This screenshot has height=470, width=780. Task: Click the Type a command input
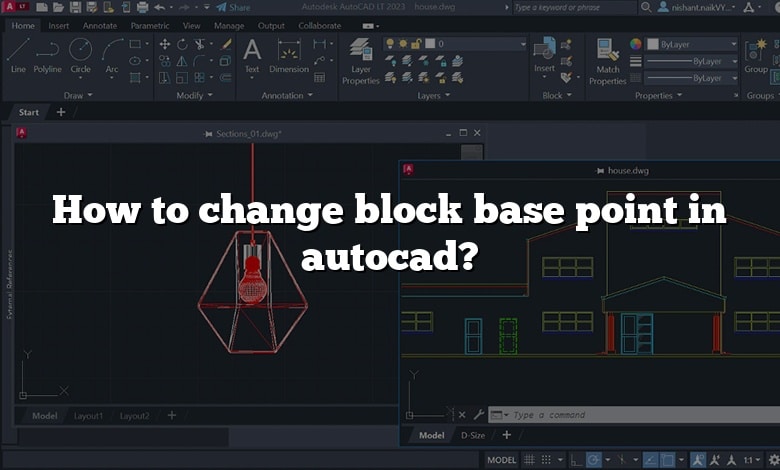coord(600,415)
